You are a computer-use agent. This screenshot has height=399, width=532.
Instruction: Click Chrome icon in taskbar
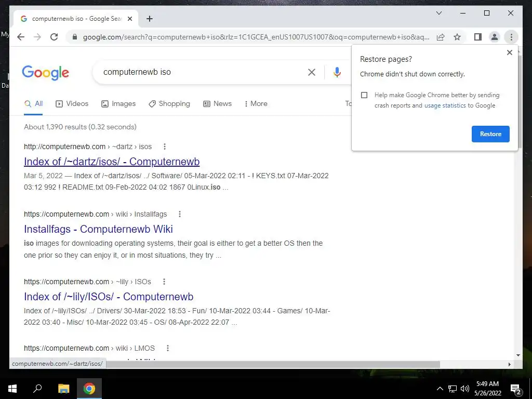89,389
